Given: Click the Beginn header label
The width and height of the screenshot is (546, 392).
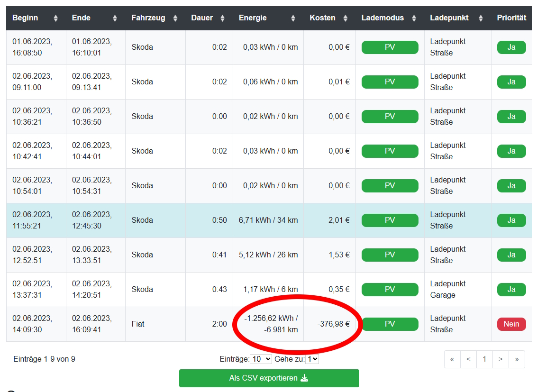Looking at the screenshot, I should [x=25, y=18].
